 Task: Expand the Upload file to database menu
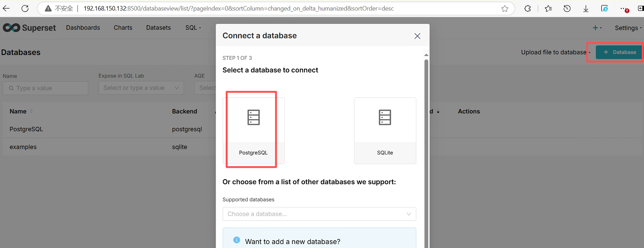tap(556, 52)
